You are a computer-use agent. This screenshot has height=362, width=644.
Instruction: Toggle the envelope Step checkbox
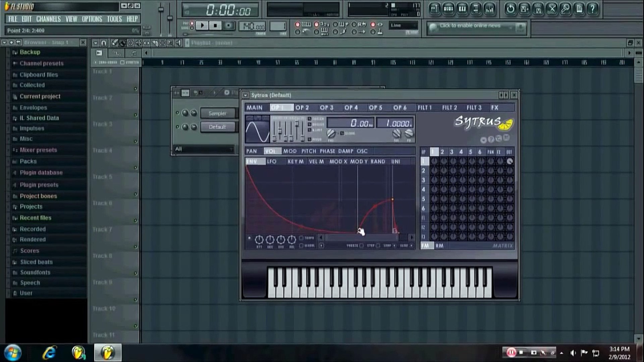378,246
